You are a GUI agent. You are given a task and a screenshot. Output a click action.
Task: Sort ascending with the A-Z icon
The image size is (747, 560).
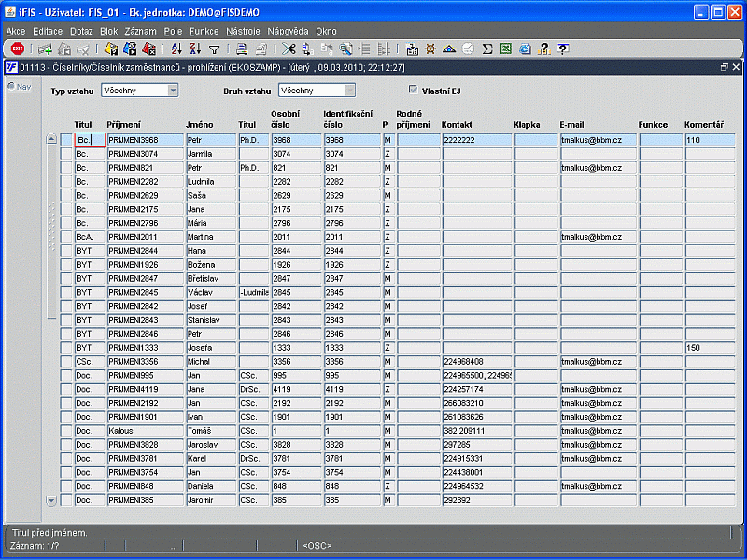point(176,49)
